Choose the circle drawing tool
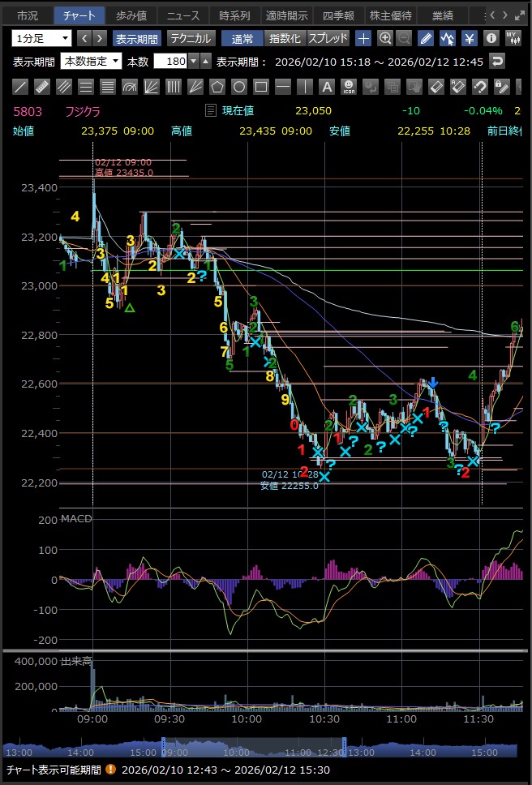532x785 pixels. 239,86
